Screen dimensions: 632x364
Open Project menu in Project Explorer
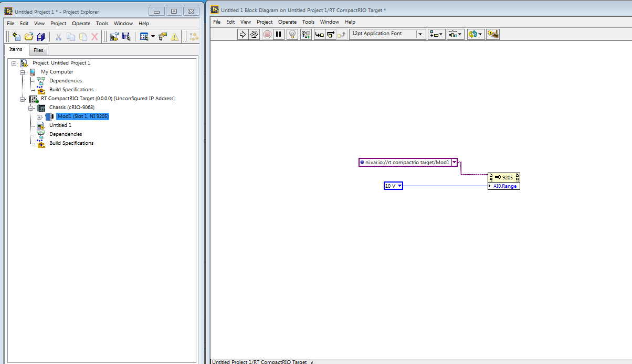pos(58,23)
